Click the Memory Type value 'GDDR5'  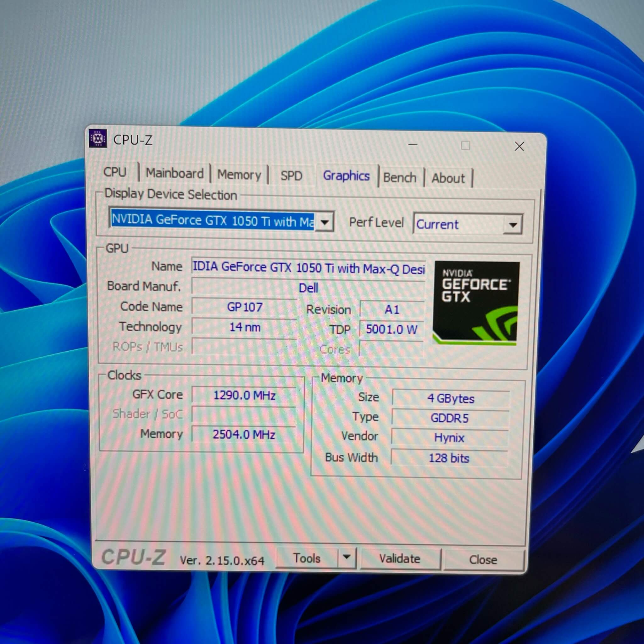450,418
